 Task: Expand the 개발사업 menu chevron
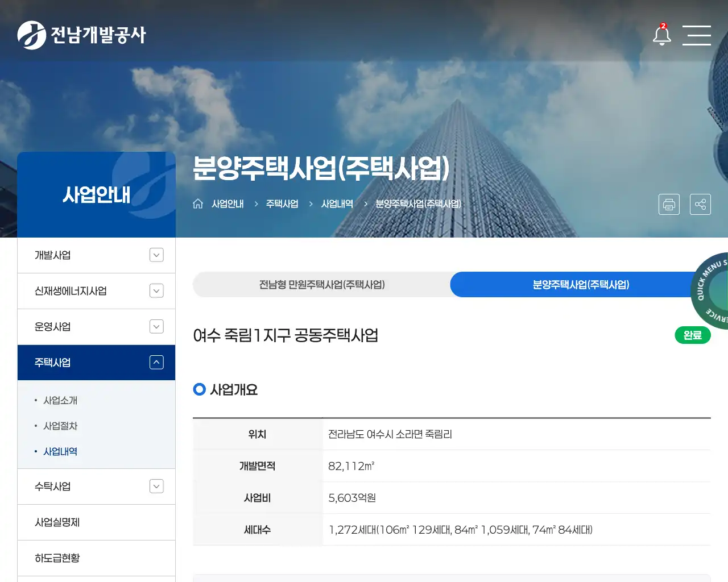point(156,255)
